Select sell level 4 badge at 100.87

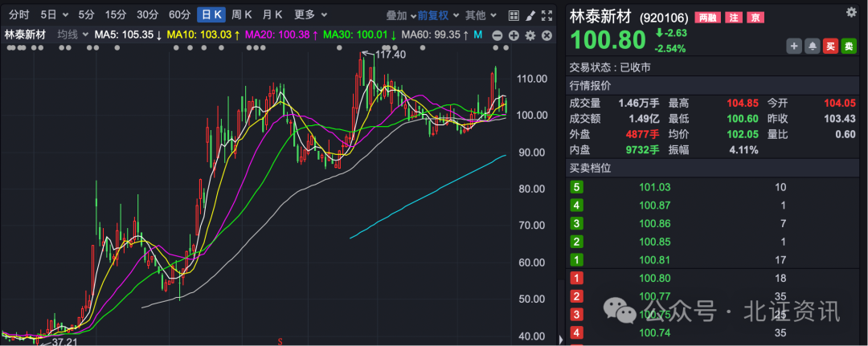pyautogui.click(x=577, y=205)
